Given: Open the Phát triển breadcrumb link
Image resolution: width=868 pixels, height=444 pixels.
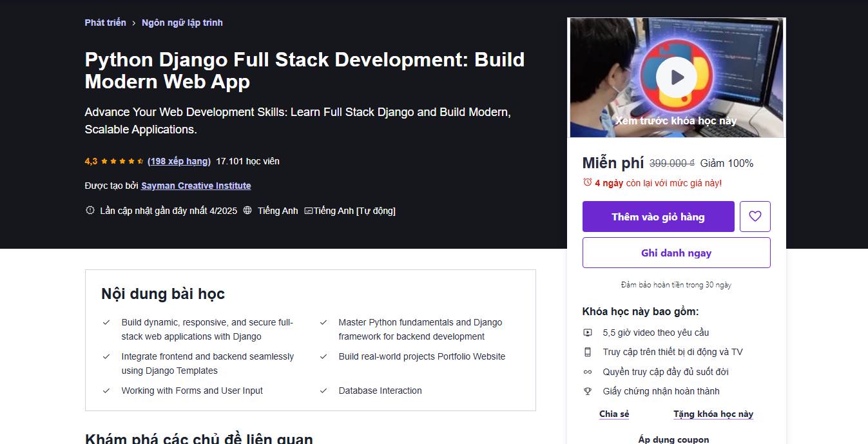Looking at the screenshot, I should click(106, 23).
